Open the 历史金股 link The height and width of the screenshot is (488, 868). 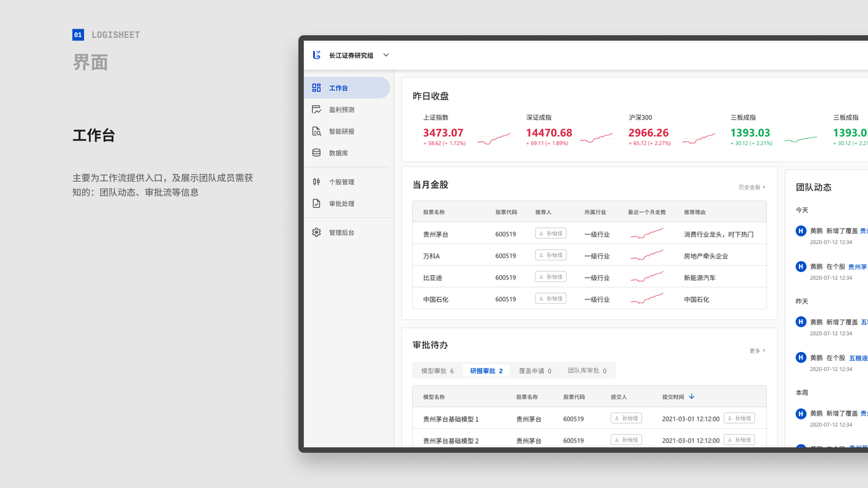[x=752, y=187]
